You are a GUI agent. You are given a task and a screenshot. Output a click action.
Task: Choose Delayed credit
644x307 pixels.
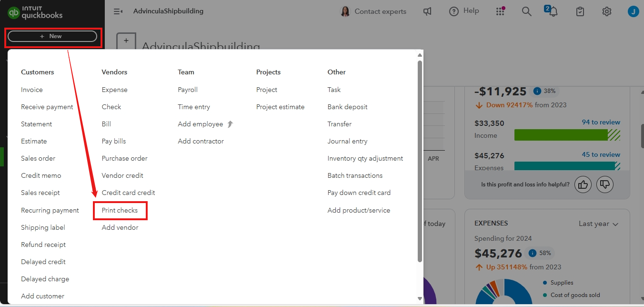[x=43, y=262]
